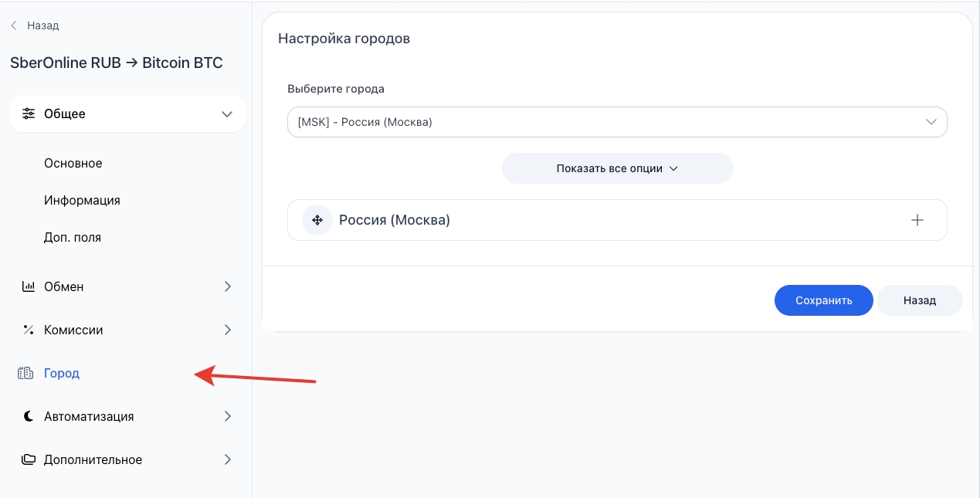980x498 pixels.
Task: Click the Сохранить button
Action: [823, 300]
